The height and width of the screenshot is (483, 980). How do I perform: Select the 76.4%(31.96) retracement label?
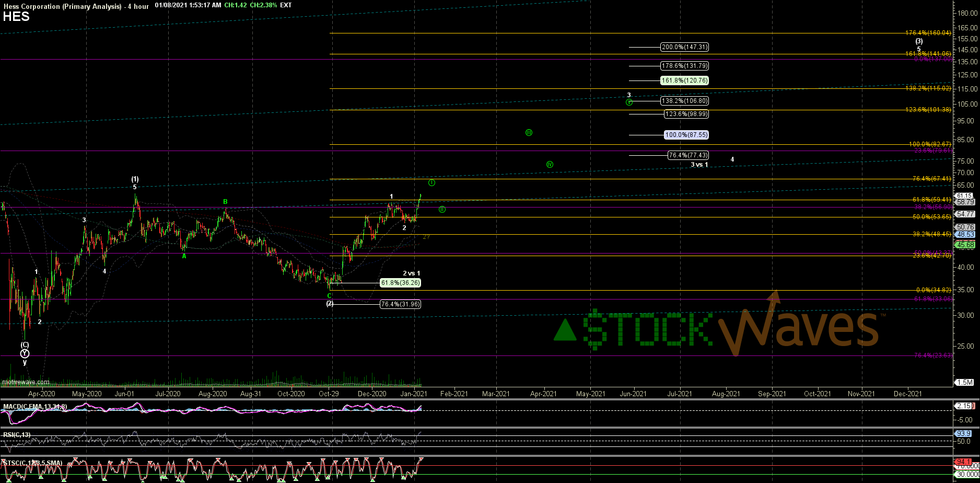[400, 304]
